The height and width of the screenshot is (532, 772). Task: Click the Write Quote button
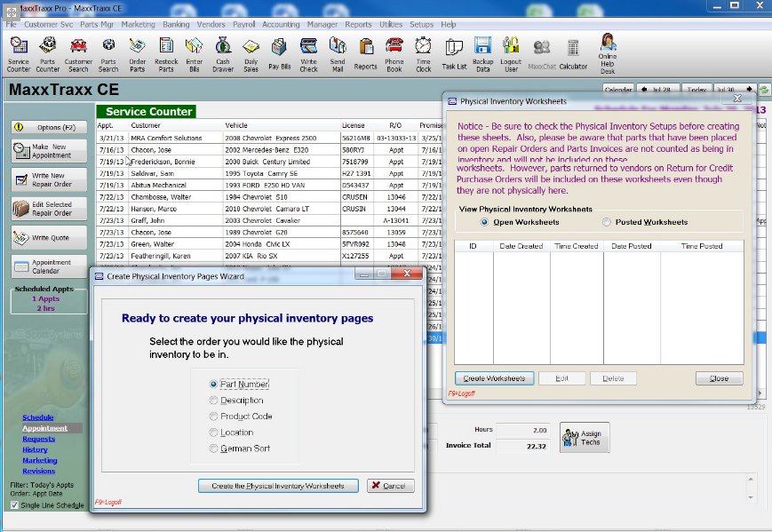tap(49, 238)
